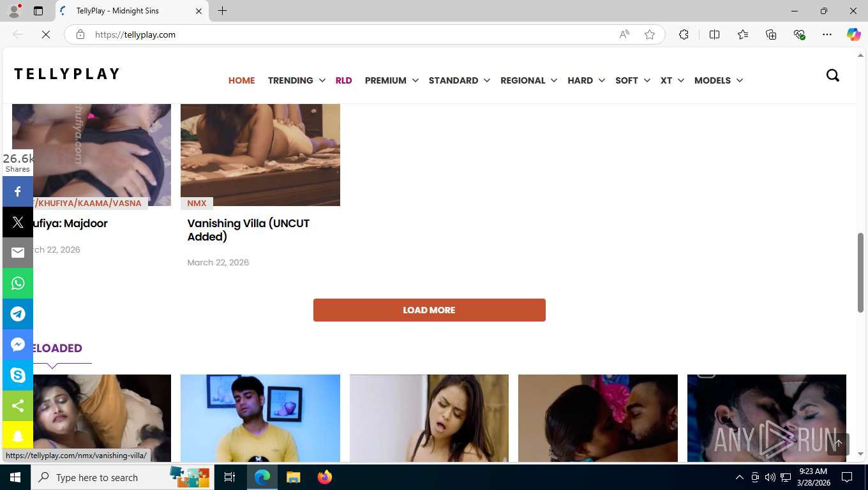The width and height of the screenshot is (868, 490).
Task: Open tab actions menu
Action: [x=38, y=11]
